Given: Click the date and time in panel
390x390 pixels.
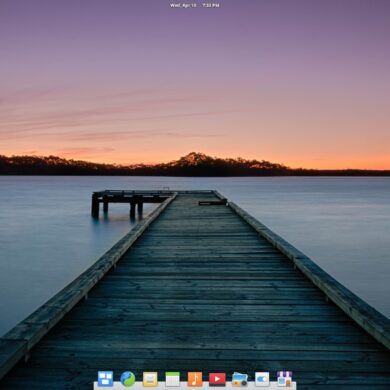Looking at the screenshot, I should [x=195, y=5].
